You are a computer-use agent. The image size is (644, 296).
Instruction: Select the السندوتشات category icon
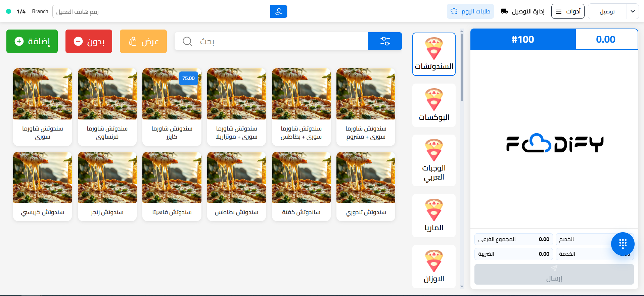pyautogui.click(x=434, y=49)
